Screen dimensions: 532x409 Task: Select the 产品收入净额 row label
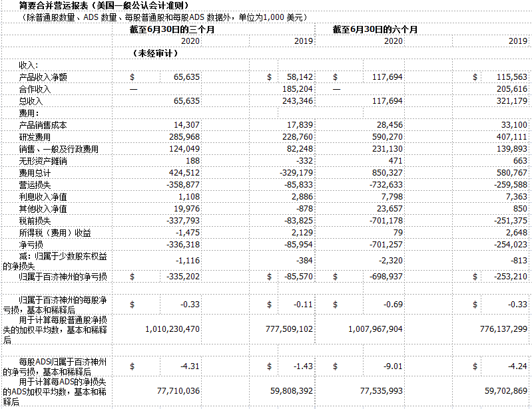(43, 77)
